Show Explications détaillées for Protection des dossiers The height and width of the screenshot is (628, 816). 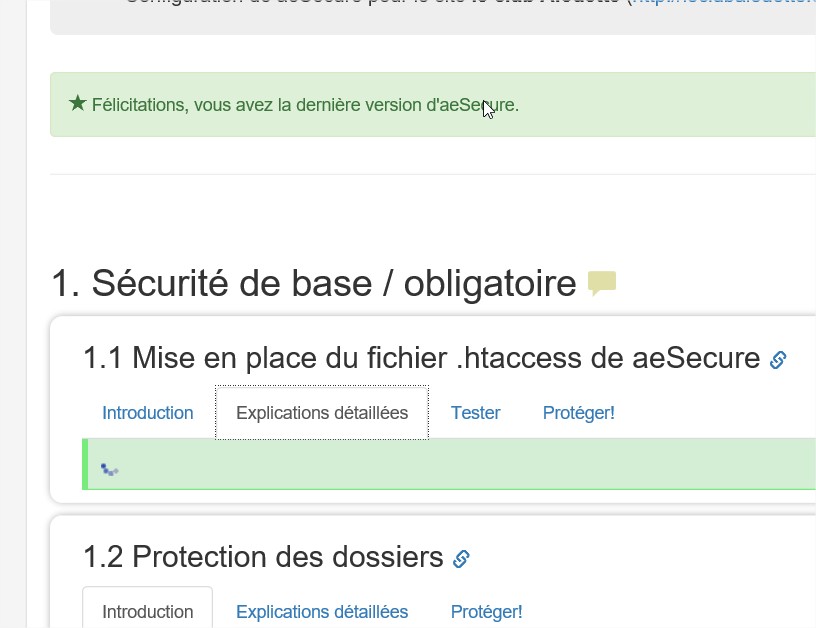click(x=322, y=611)
